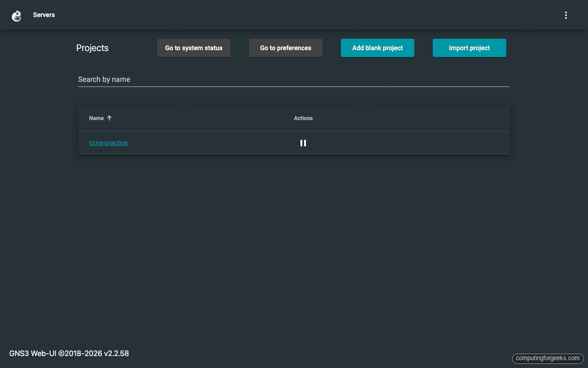Screen dimensions: 588x368
Task: Open the ccna-practice project link
Action: pyautogui.click(x=108, y=143)
